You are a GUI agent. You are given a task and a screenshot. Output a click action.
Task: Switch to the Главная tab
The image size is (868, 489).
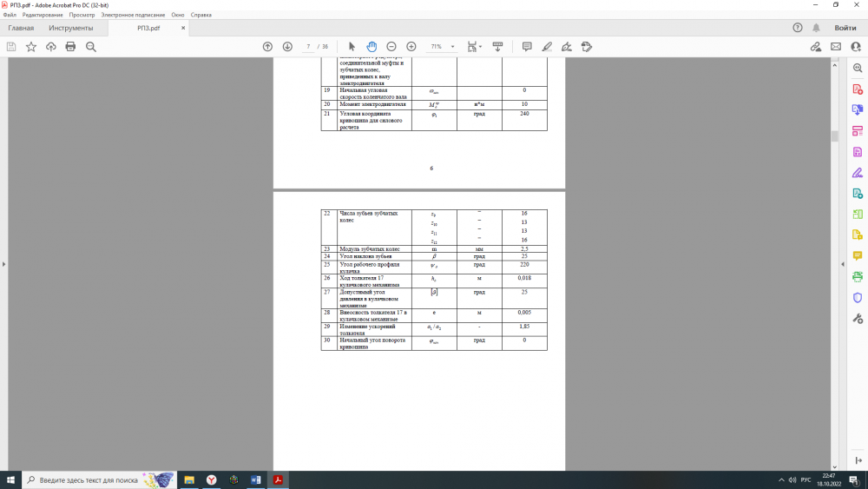tap(21, 28)
